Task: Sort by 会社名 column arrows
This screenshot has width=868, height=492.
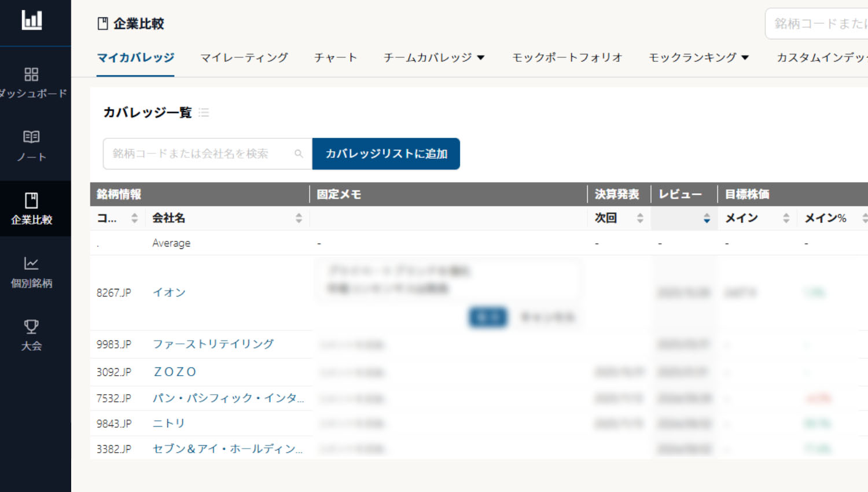Action: coord(299,218)
